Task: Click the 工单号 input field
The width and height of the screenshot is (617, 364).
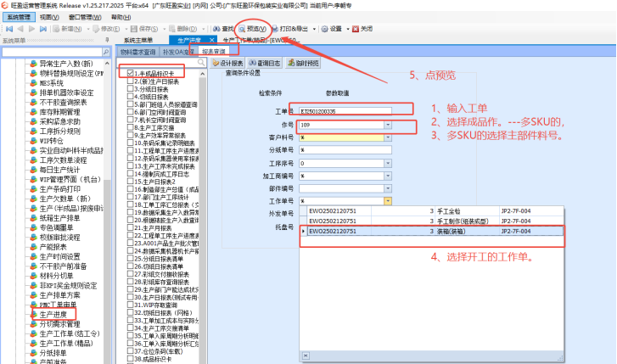Action: point(345,111)
